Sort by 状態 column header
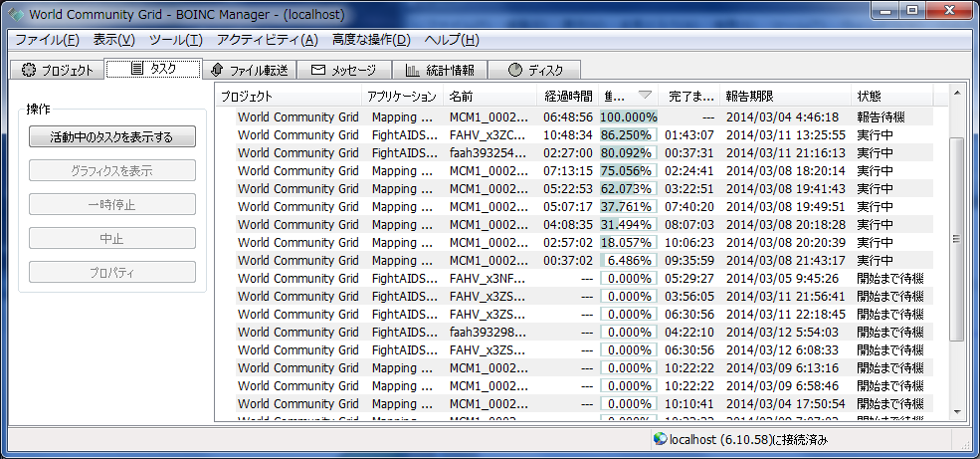Screen dimensions: 980x459 pyautogui.click(x=892, y=97)
